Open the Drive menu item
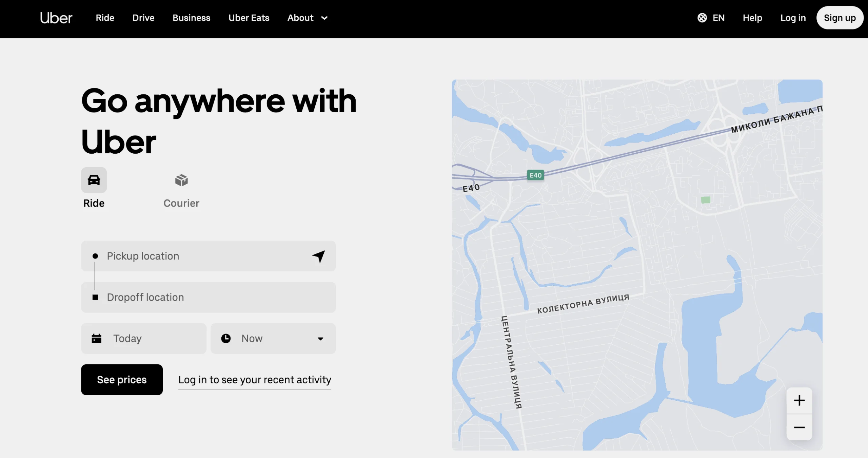The width and height of the screenshot is (868, 458). coord(143,18)
